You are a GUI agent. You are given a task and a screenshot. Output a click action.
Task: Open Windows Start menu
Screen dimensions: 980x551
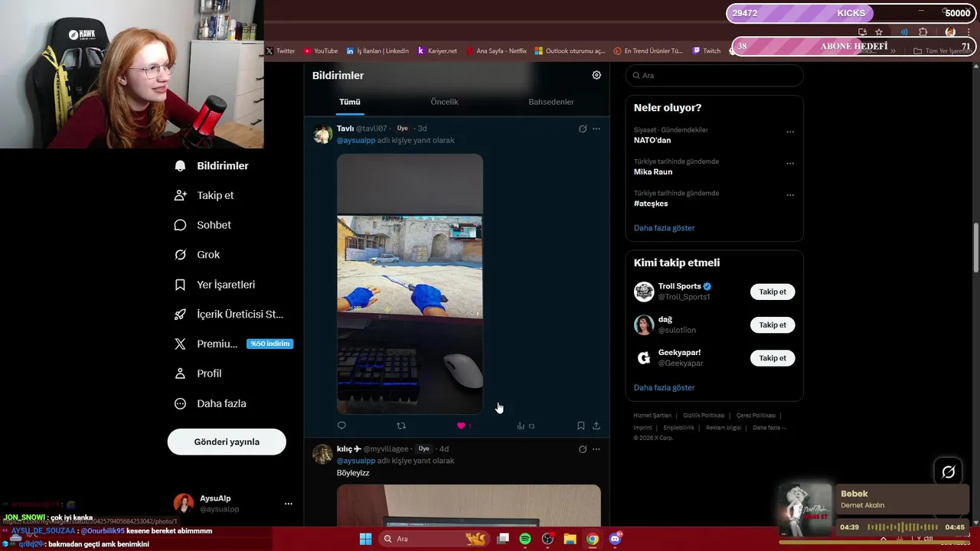[x=366, y=539]
